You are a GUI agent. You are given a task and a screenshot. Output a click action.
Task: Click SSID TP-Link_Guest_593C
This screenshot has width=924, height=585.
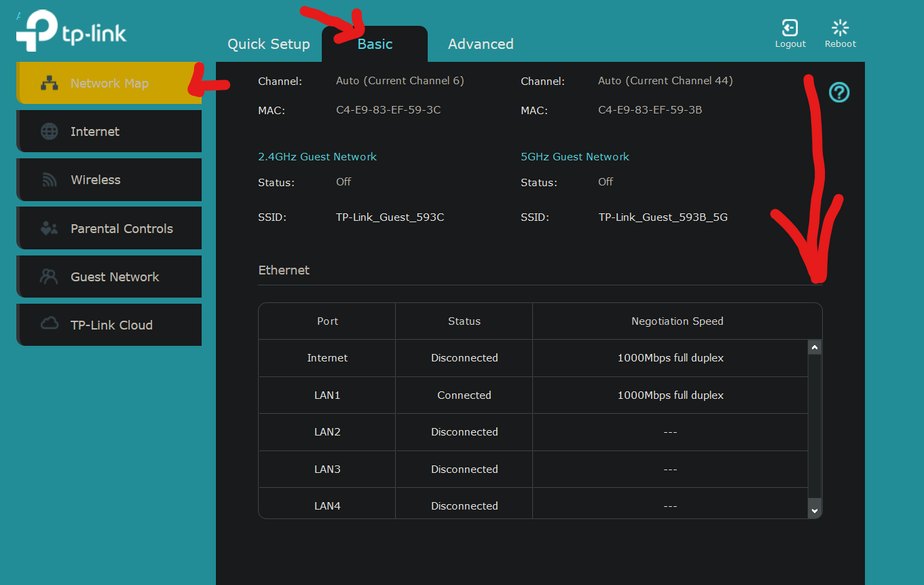coord(390,217)
